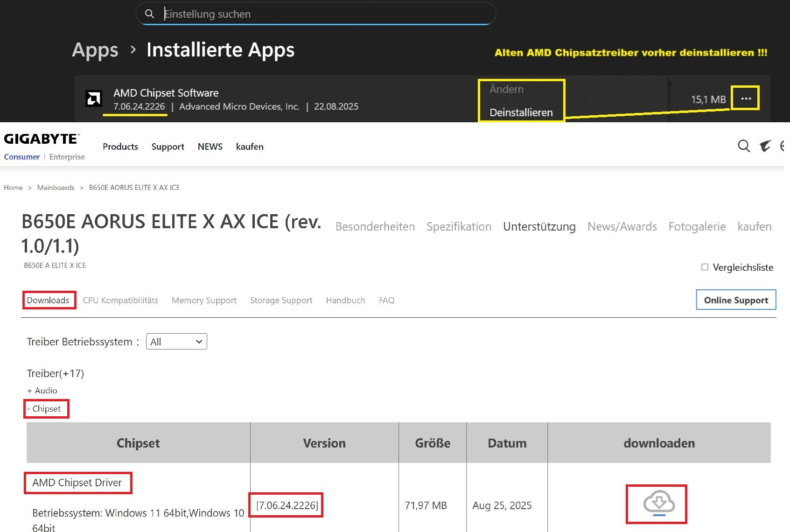
Task: Click the Chipset column header in the table
Action: (x=138, y=443)
